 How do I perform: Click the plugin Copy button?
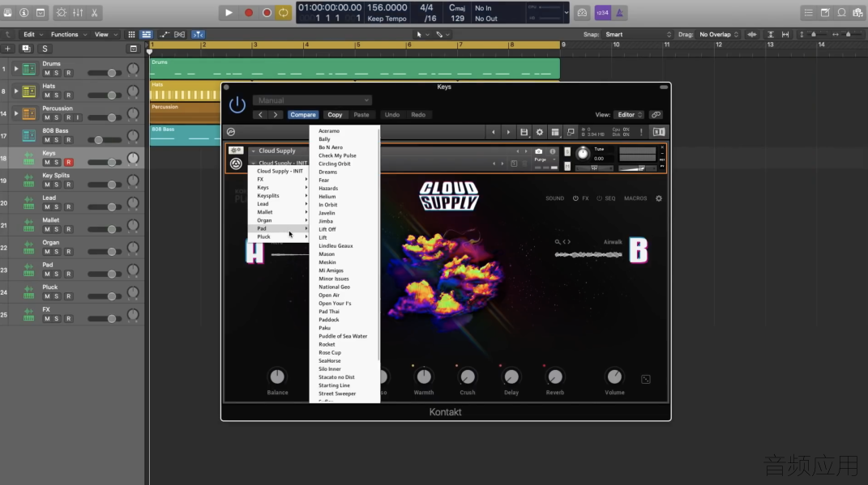tap(335, 114)
